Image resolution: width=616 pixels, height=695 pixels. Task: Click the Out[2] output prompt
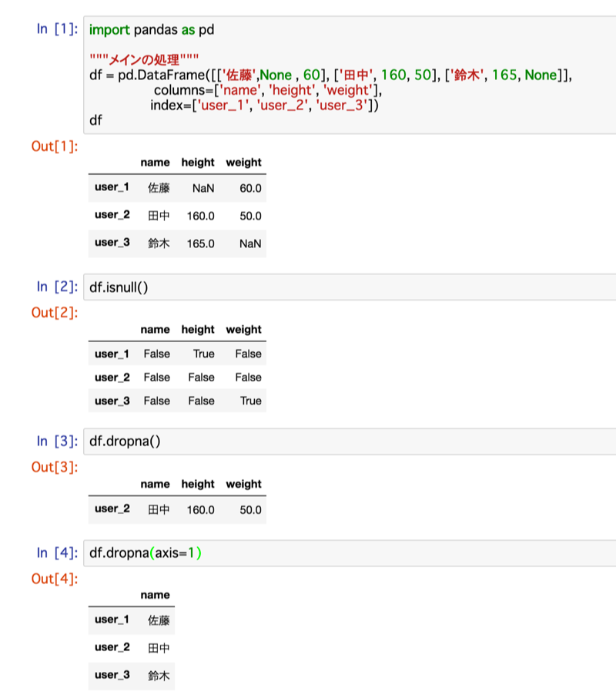coord(54,312)
